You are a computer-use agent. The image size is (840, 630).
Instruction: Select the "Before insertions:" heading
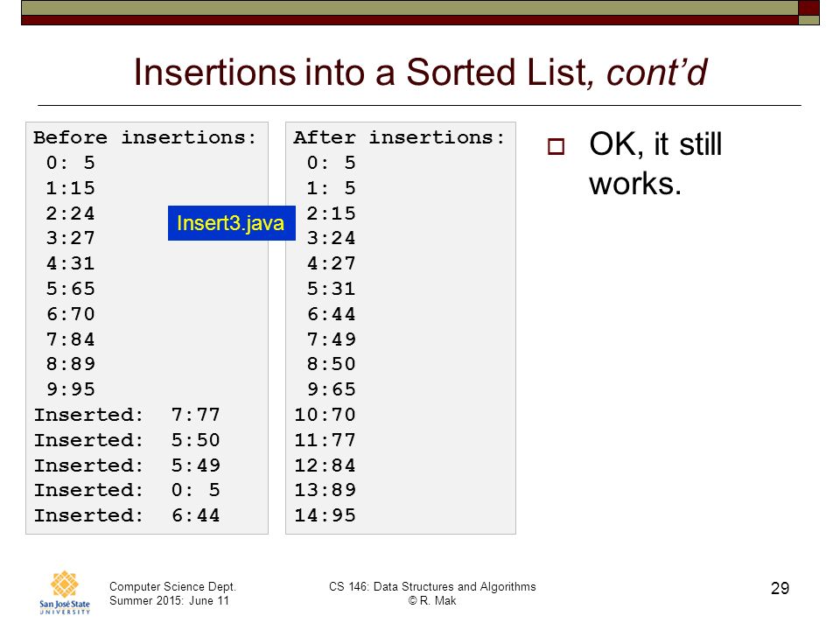(145, 137)
